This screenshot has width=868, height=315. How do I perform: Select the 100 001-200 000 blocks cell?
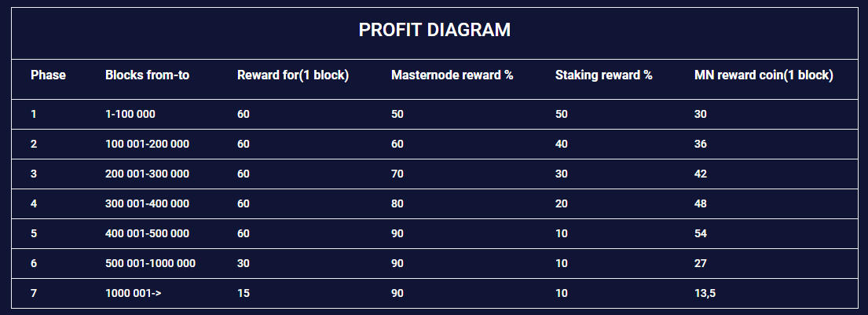pyautogui.click(x=147, y=144)
